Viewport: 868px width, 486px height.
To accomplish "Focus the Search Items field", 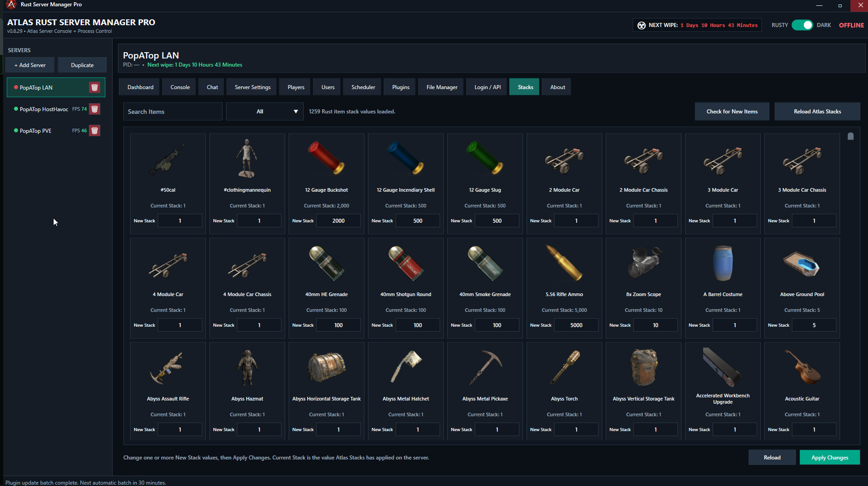I will 173,112.
